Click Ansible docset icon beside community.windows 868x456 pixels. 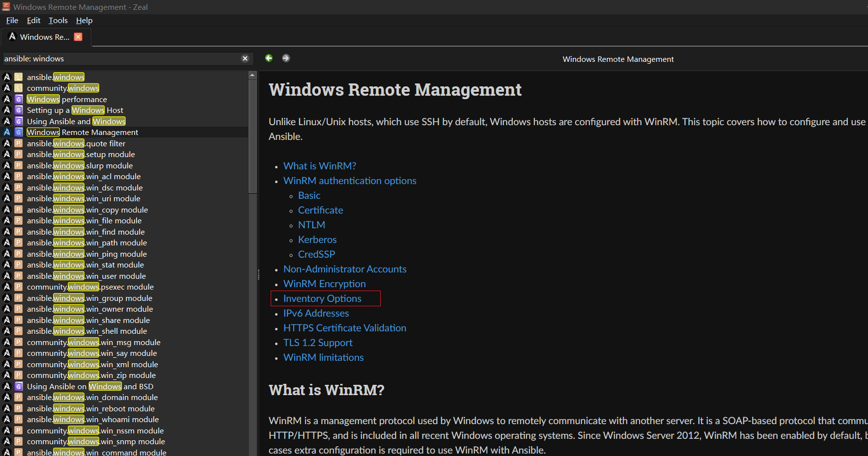(x=7, y=88)
